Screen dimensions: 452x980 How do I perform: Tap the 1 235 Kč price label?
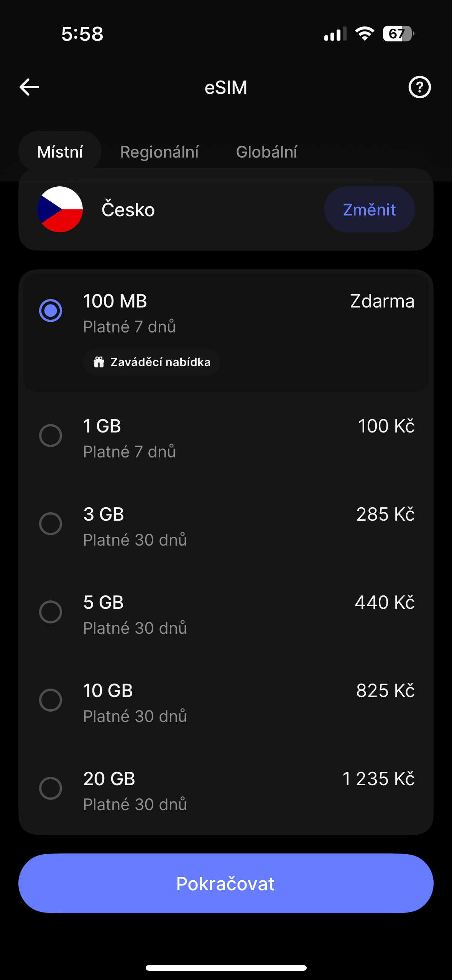coord(378,779)
